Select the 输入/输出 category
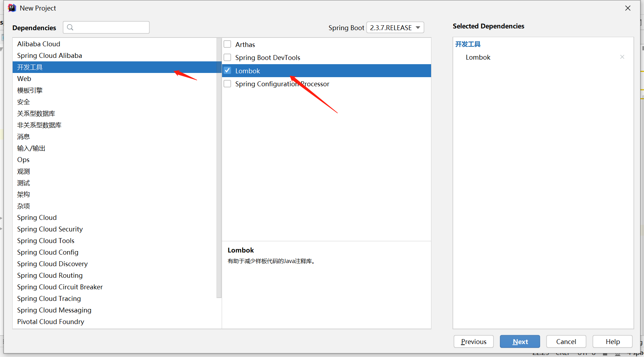Image resolution: width=644 pixels, height=357 pixels. click(115, 148)
